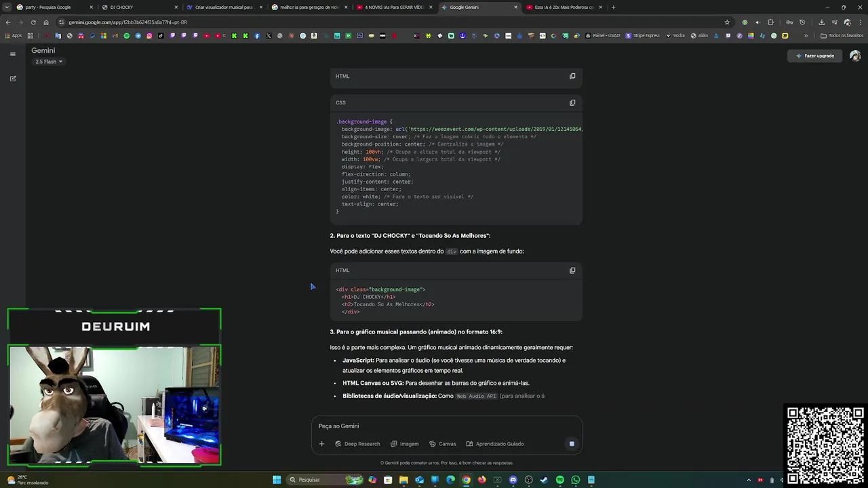Open the Telegram bookmark in bookmarks bar
This screenshot has height=488, width=868.
coord(138,36)
